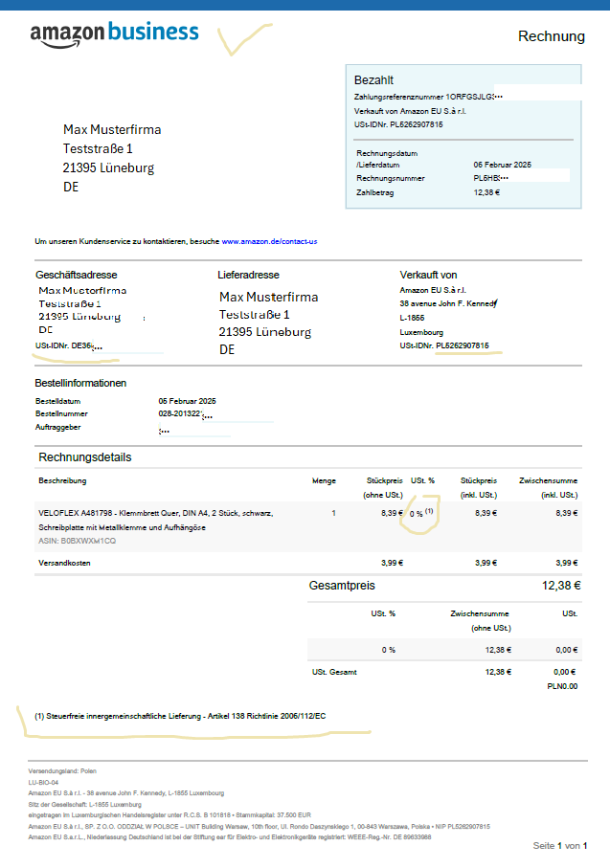Click the Sitz der Gesellschaft footer line

coord(85,804)
